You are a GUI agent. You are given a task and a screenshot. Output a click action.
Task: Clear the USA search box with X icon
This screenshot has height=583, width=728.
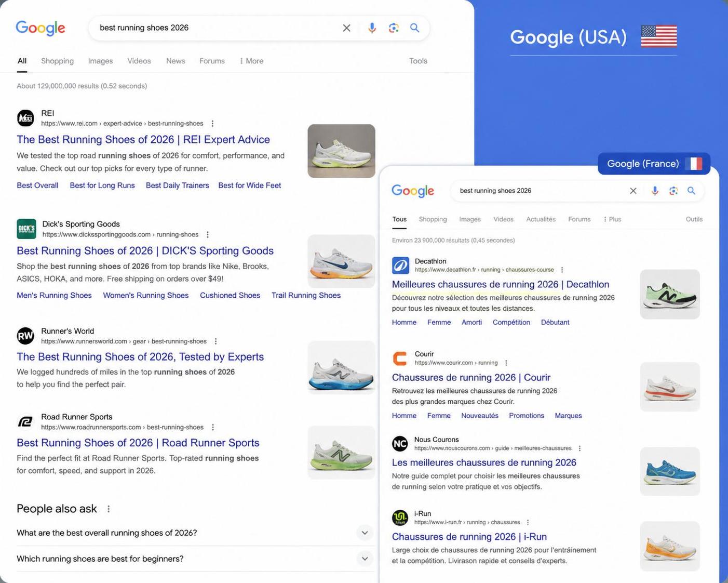346,28
